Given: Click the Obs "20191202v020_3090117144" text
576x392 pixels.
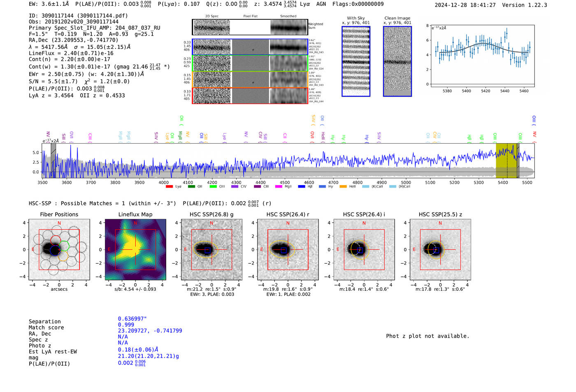Looking at the screenshot, I should tap(74, 22).
